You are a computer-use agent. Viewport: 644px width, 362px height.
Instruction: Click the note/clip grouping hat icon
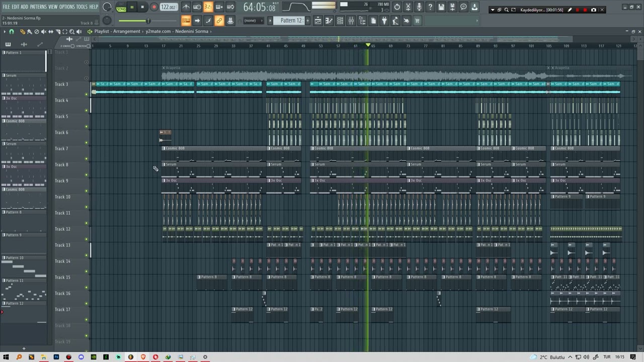(230, 21)
